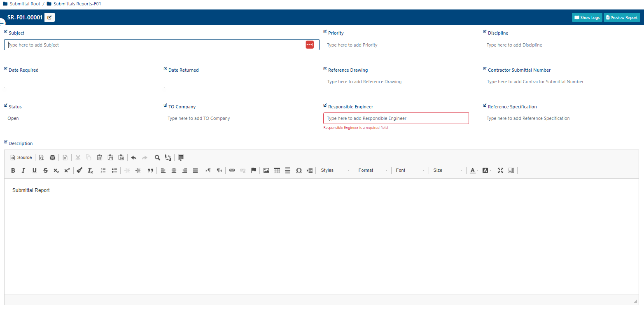644x309 pixels.
Task: Click the Show Logs button
Action: coord(587,17)
